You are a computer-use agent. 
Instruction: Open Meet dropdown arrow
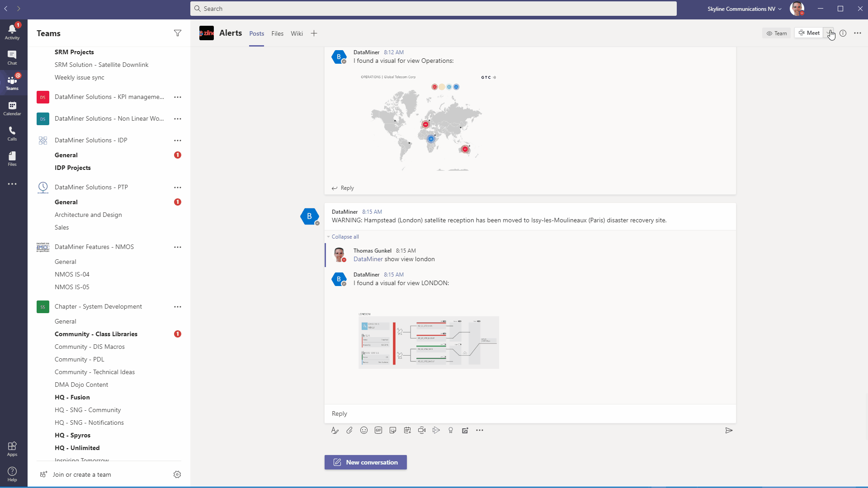click(828, 33)
